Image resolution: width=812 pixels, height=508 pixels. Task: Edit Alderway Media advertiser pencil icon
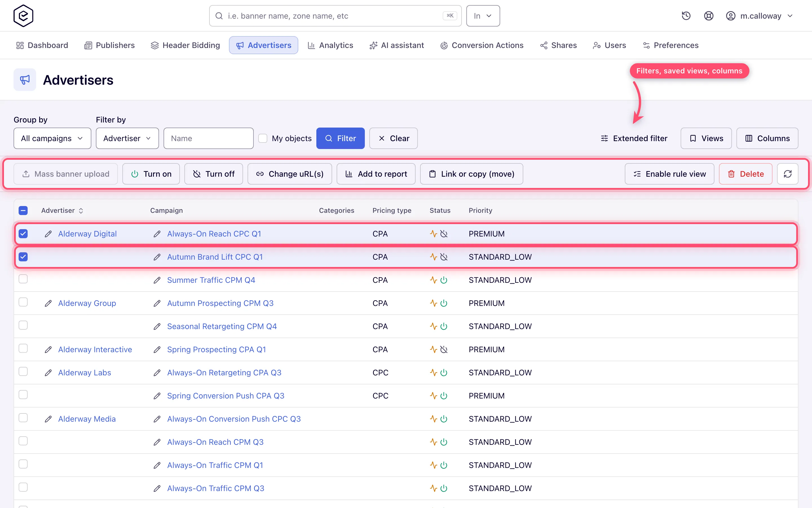coord(48,419)
